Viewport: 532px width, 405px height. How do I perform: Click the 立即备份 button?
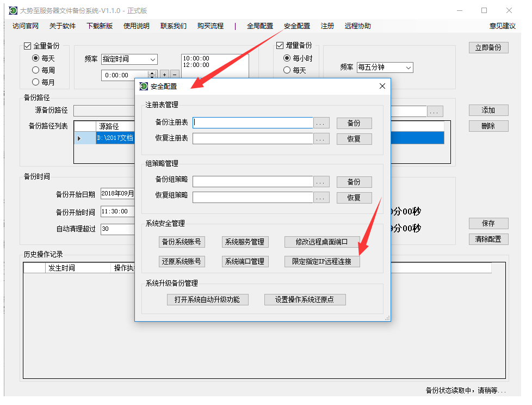coord(488,47)
